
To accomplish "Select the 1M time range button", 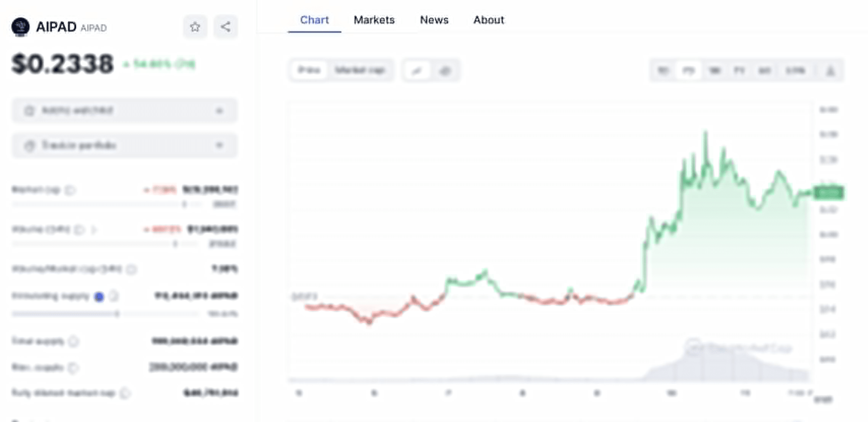I will coord(714,70).
